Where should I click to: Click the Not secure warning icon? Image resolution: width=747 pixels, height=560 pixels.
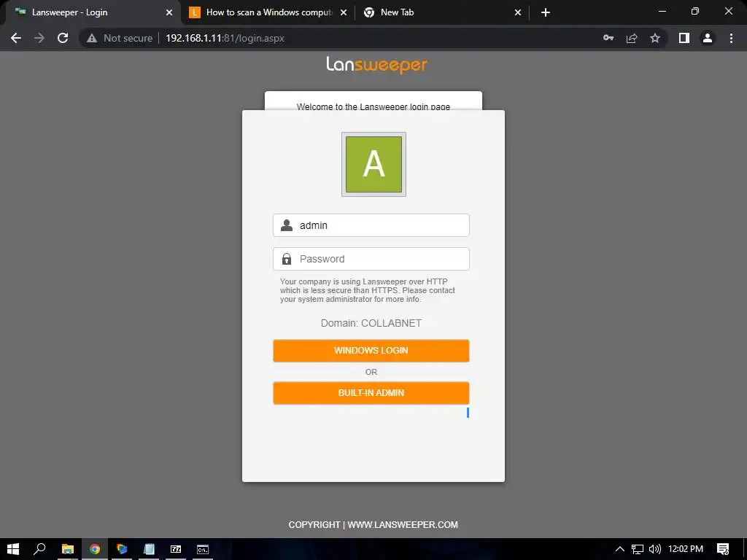(92, 38)
